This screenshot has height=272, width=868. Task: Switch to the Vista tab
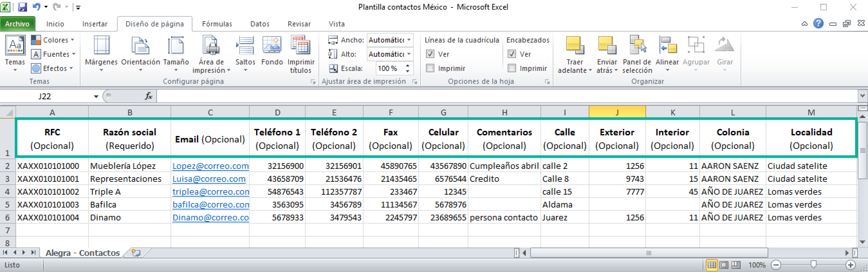pyautogui.click(x=337, y=24)
